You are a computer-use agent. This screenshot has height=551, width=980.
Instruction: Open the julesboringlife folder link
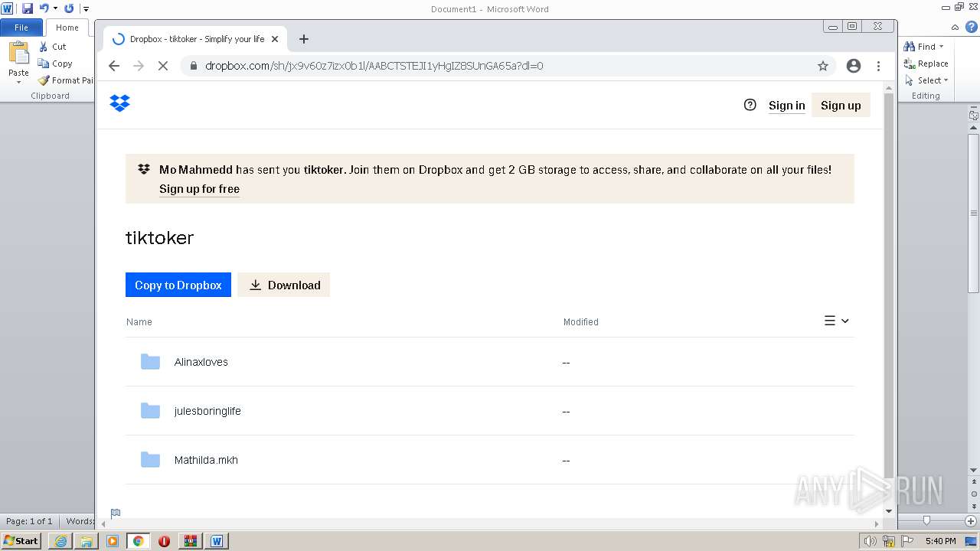(x=207, y=411)
